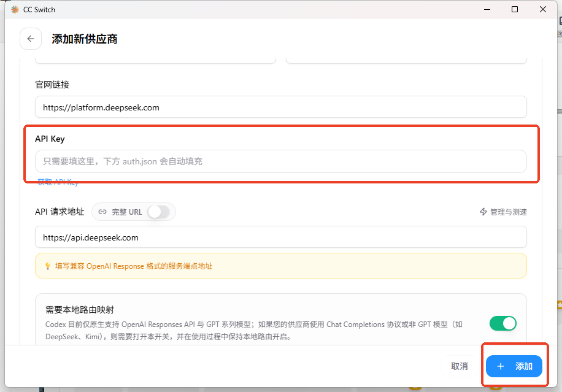The image size is (562, 392).
Task: Click the 取消 button
Action: [460, 366]
